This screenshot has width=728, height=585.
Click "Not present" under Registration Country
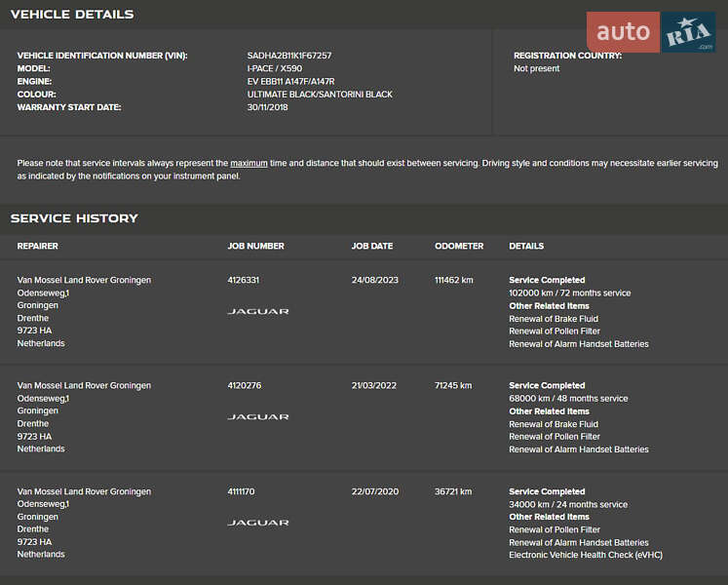(x=536, y=69)
